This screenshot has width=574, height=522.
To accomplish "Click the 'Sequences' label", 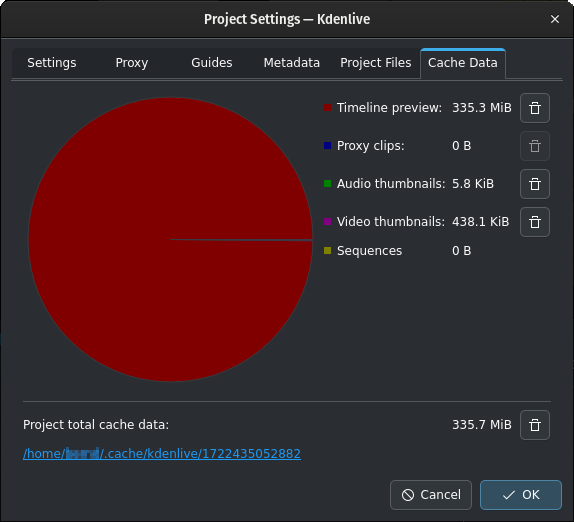I will pyautogui.click(x=369, y=251).
